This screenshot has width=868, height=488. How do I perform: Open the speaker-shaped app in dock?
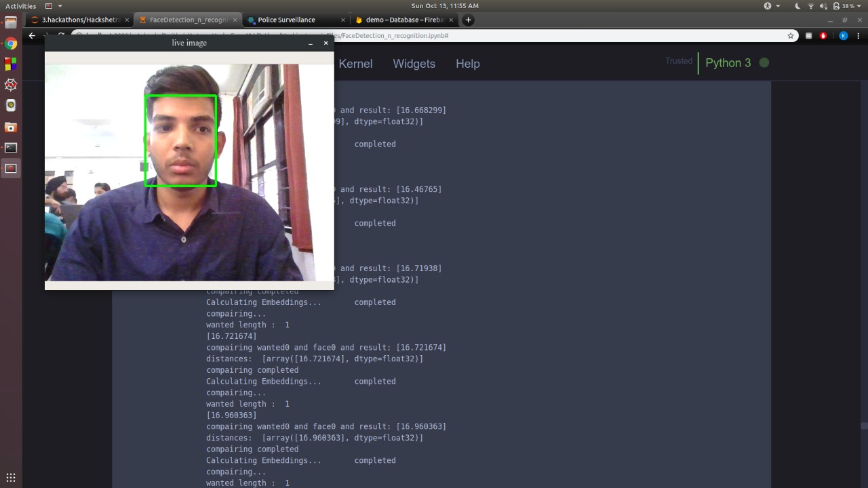click(11, 106)
